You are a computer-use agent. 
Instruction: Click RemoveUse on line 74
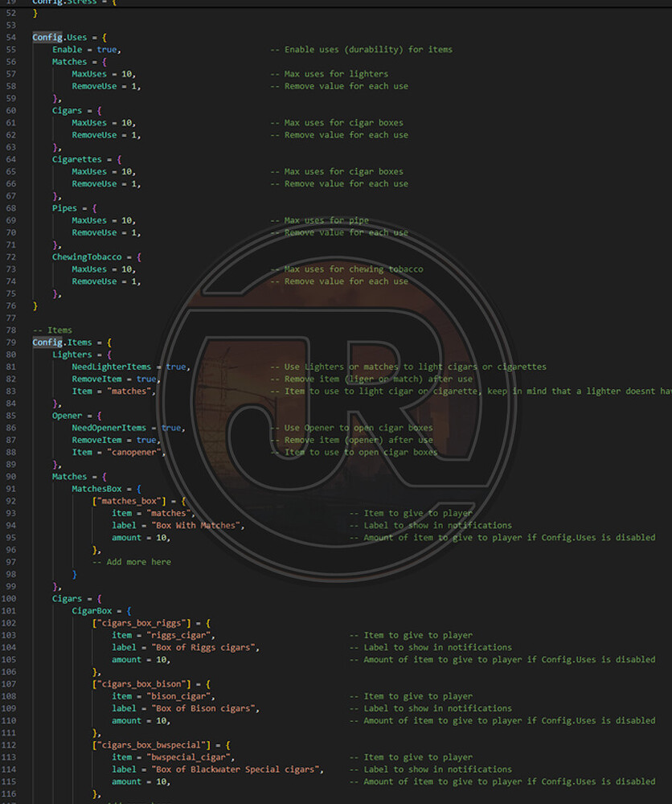[x=94, y=281]
